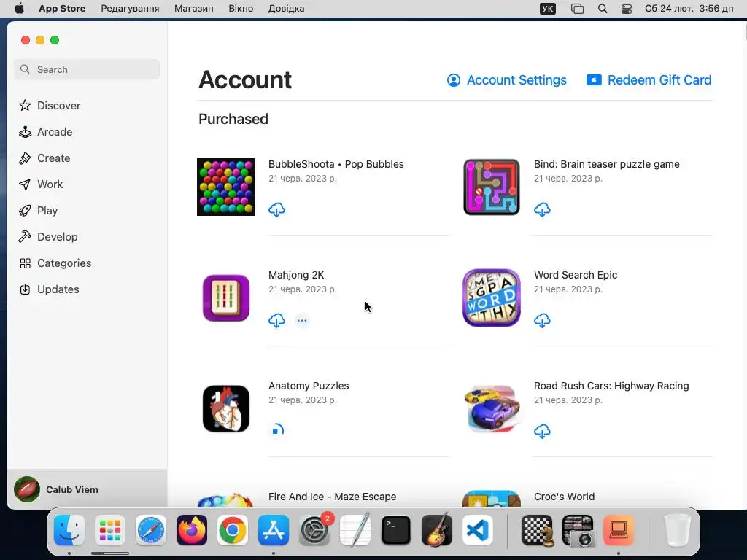Image resolution: width=747 pixels, height=560 pixels.
Task: Open the Word Search Epic title
Action: pos(576,275)
